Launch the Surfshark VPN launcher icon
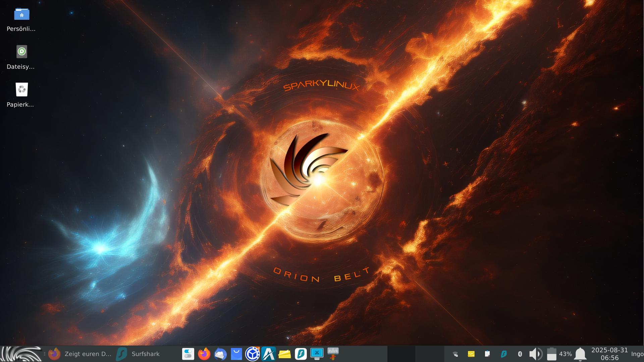644x362 pixels. click(x=301, y=354)
